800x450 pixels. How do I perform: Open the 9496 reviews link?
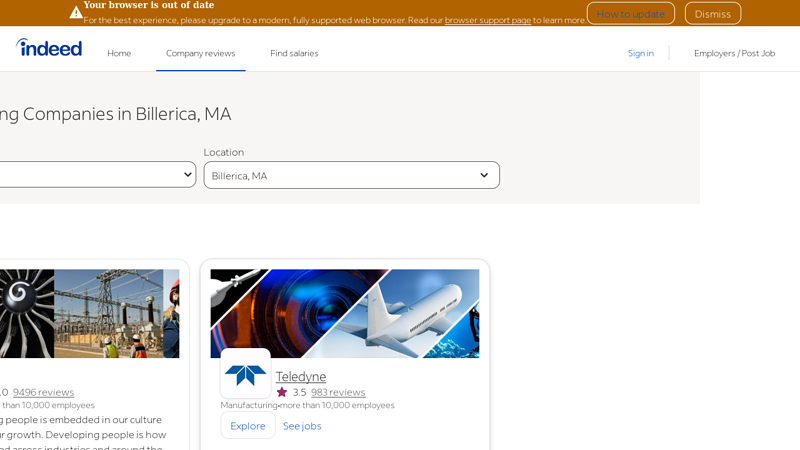click(x=43, y=392)
